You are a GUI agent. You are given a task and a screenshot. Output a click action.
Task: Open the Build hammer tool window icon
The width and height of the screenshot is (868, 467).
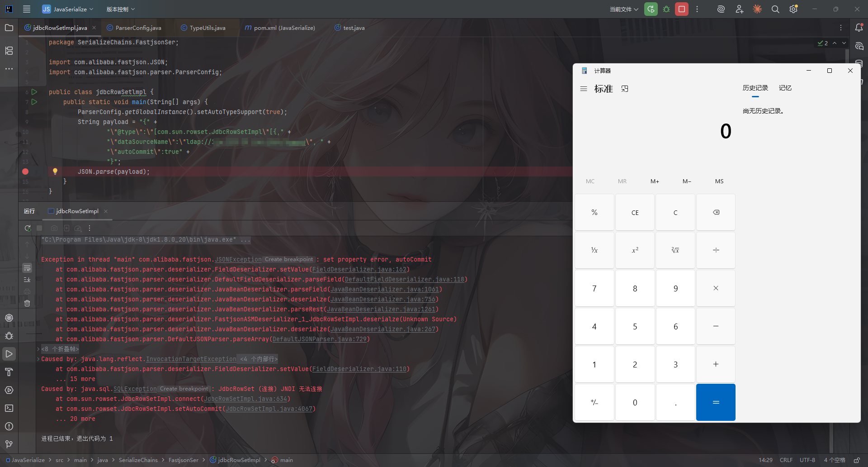[9, 372]
